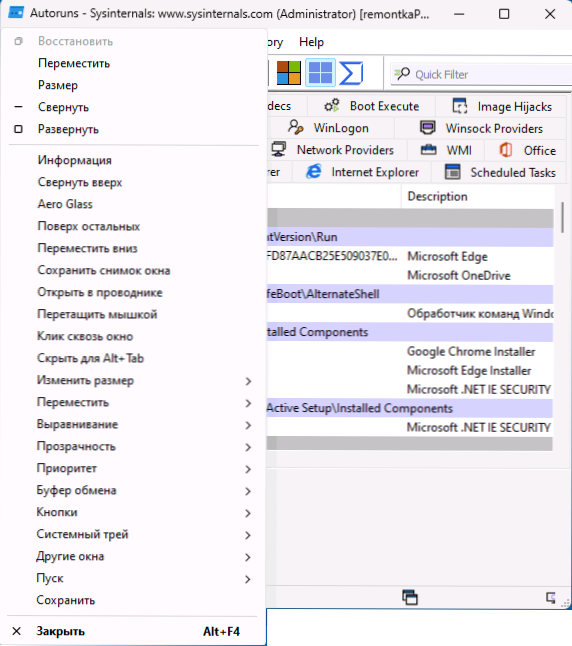Click the square icon beside Развернуть

click(x=18, y=129)
